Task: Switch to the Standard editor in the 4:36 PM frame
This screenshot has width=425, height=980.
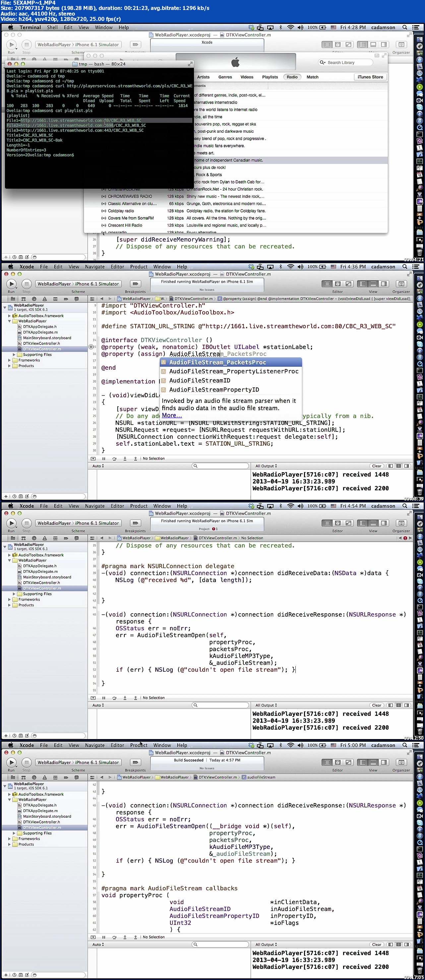Action: 327,284
